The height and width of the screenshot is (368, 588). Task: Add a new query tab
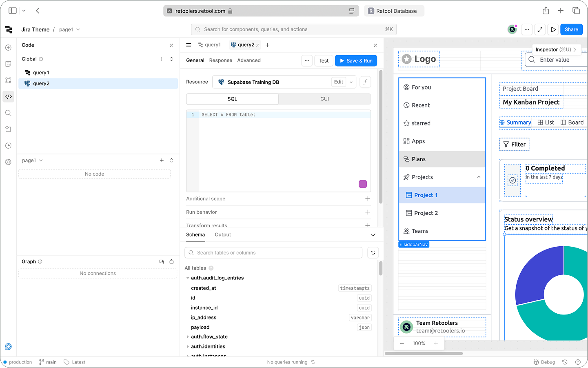(x=267, y=45)
